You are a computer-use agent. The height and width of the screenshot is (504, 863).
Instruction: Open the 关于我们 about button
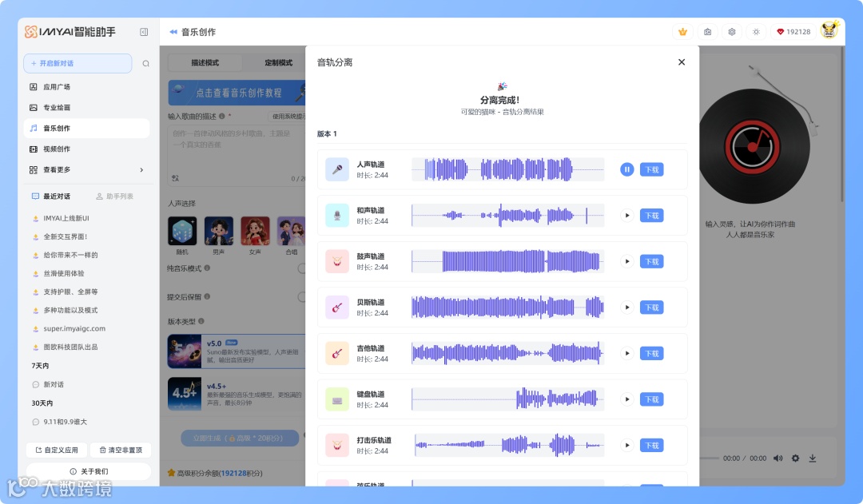[89, 471]
